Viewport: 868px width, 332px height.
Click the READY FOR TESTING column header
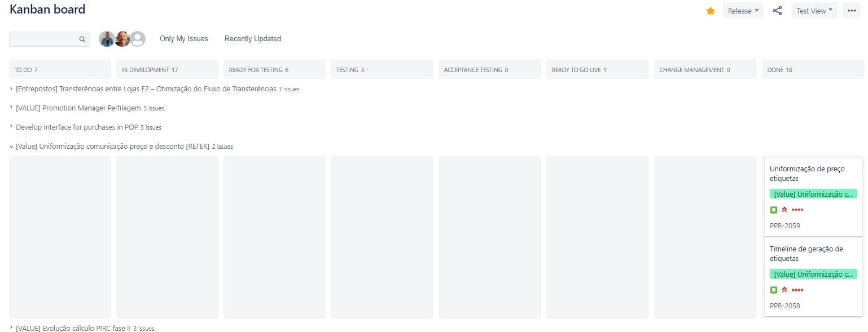(274, 69)
